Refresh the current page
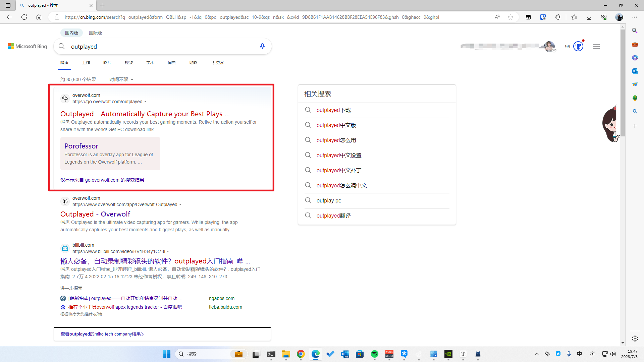The image size is (644, 362). pyautogui.click(x=24, y=17)
